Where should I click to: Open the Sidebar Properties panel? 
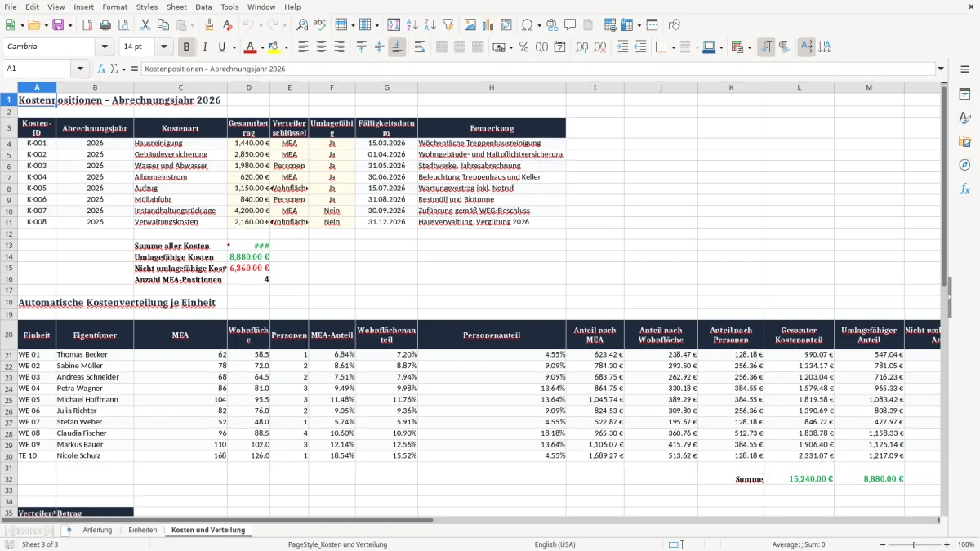click(964, 94)
